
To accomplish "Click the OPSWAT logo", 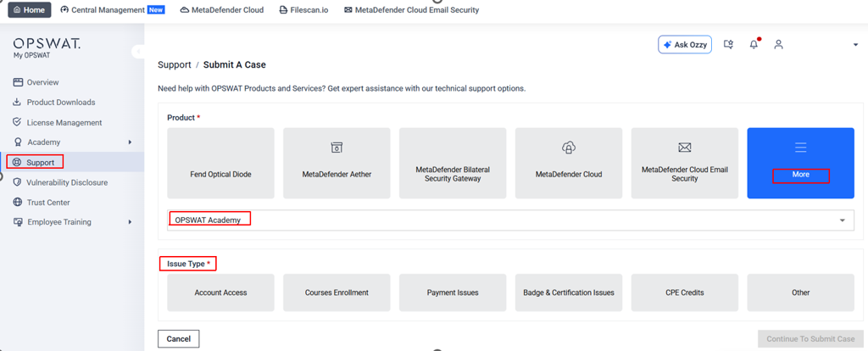I will [x=47, y=44].
